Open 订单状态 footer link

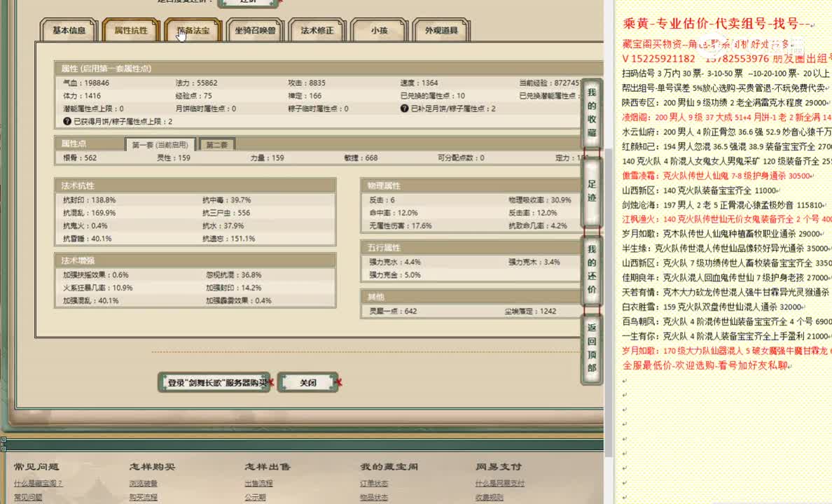[374, 483]
